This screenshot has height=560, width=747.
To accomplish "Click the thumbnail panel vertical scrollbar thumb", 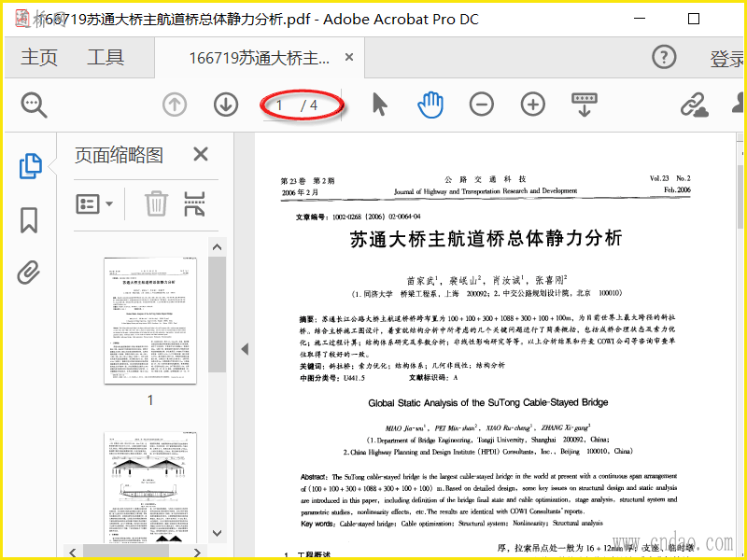I will click(218, 315).
